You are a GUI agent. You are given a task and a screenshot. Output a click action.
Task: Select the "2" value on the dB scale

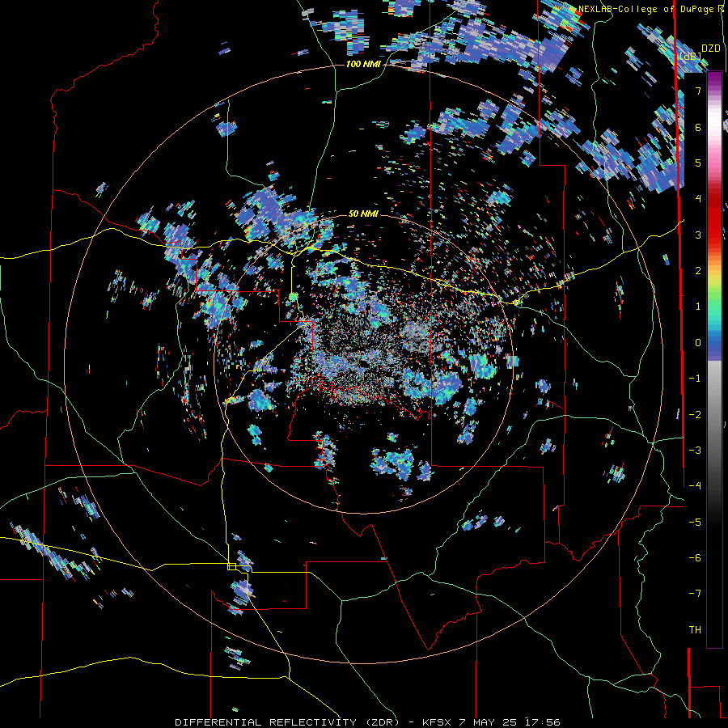point(698,271)
